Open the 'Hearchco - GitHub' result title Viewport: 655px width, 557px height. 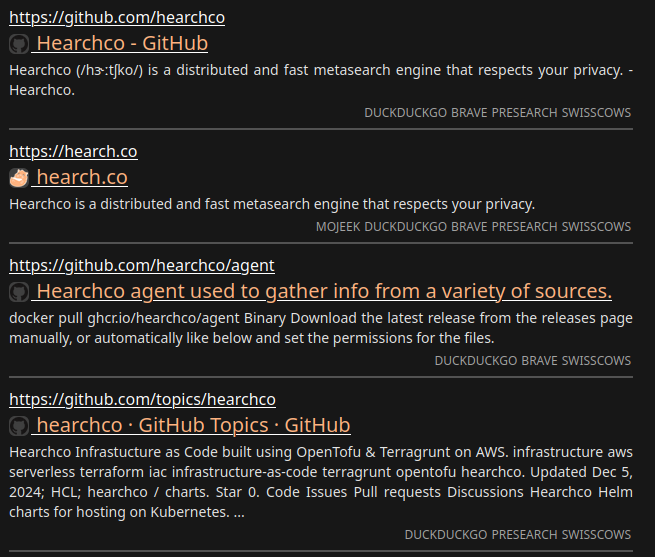122,43
